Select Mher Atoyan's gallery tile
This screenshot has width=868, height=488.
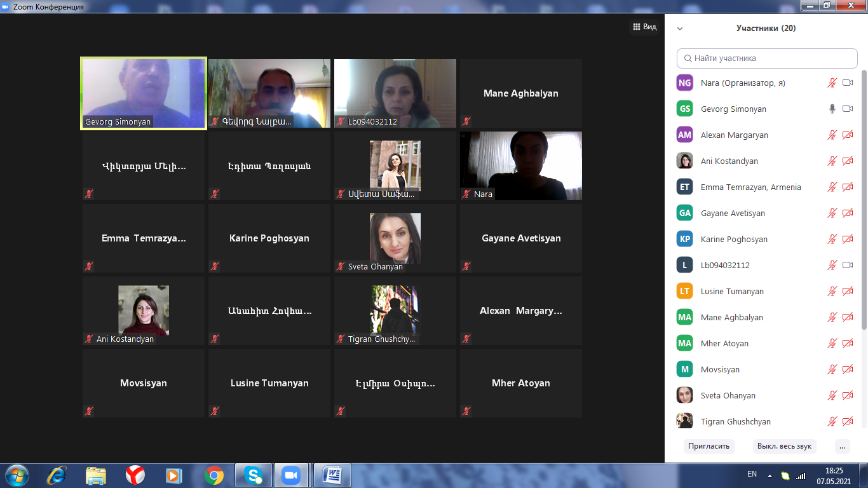click(521, 383)
